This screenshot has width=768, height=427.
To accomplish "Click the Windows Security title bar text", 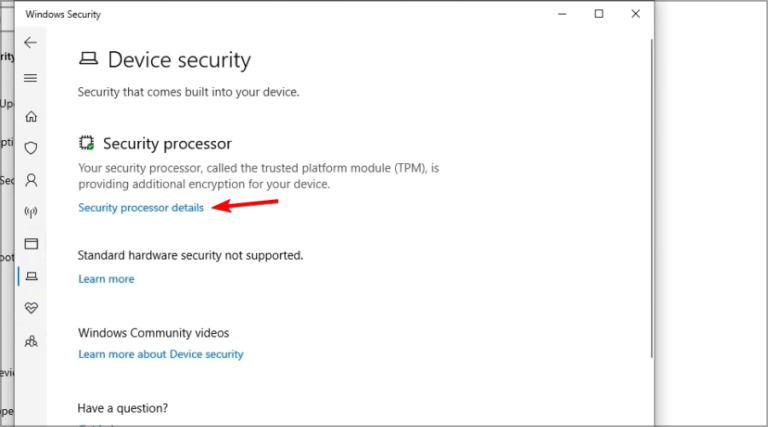I will click(63, 15).
